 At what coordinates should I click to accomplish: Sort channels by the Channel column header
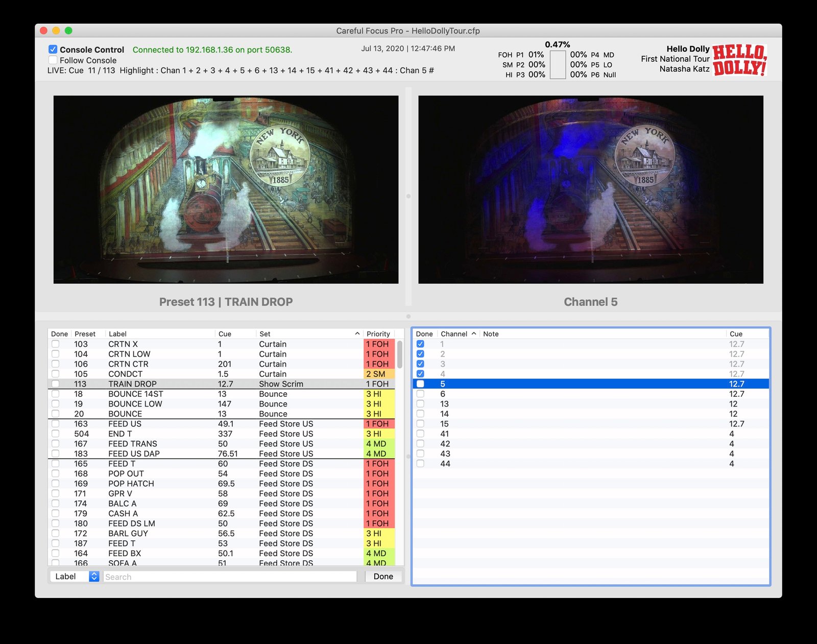pyautogui.click(x=458, y=333)
